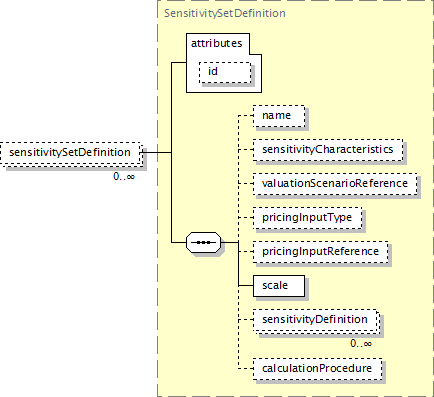Viewport: 434px width, 397px height.
Task: Click folded corner of sensitivityDefinition box
Action: [377, 312]
